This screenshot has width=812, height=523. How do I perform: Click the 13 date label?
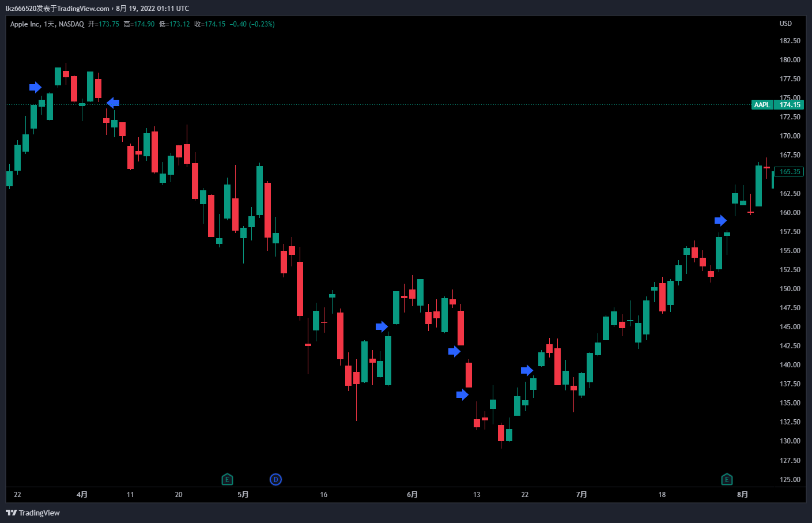tap(477, 494)
